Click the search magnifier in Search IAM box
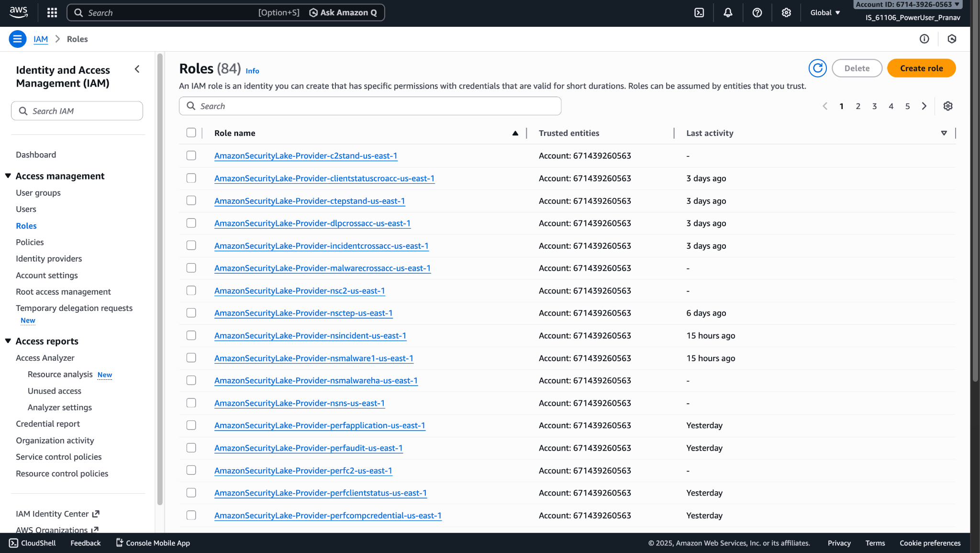The image size is (980, 553). click(23, 111)
